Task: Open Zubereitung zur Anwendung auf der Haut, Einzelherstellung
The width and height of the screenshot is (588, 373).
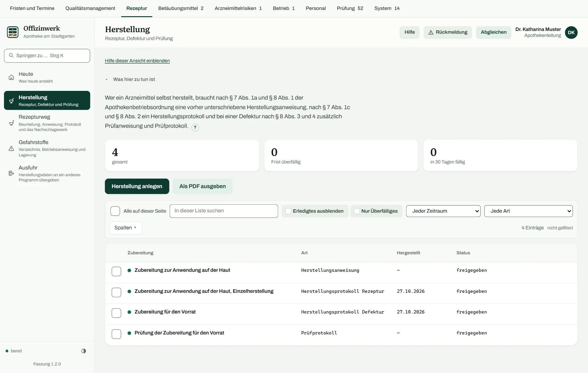Action: 204,291
